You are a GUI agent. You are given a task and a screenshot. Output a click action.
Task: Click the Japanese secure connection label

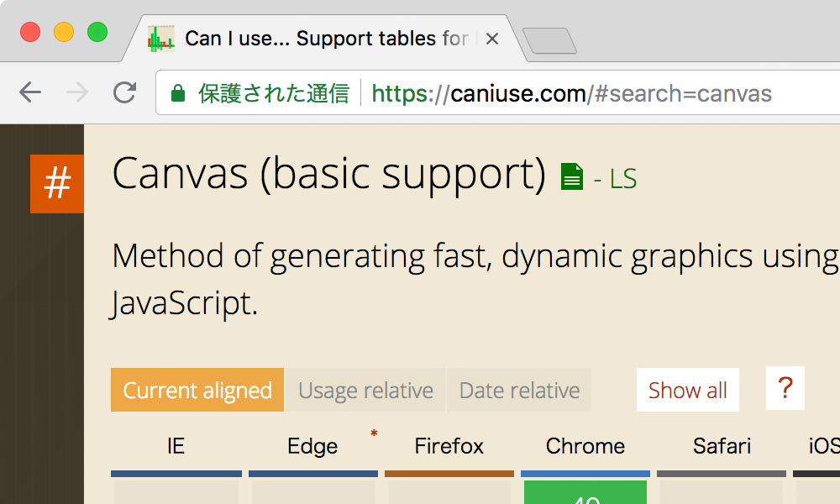[x=274, y=93]
